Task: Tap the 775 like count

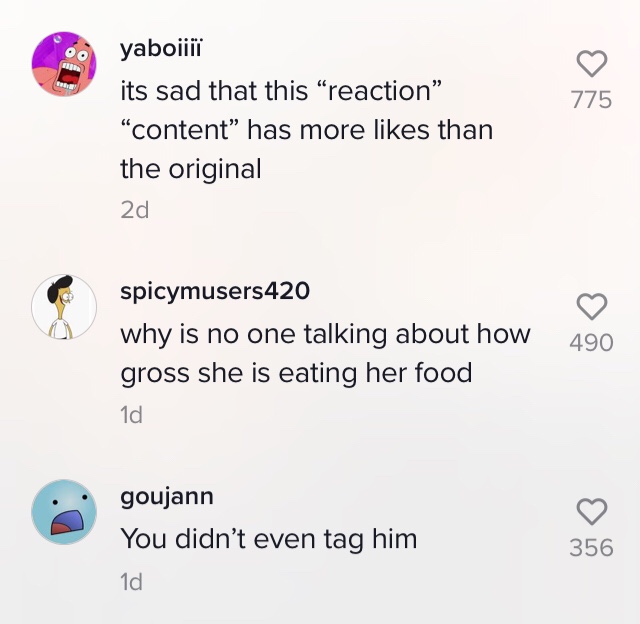Action: pyautogui.click(x=592, y=100)
